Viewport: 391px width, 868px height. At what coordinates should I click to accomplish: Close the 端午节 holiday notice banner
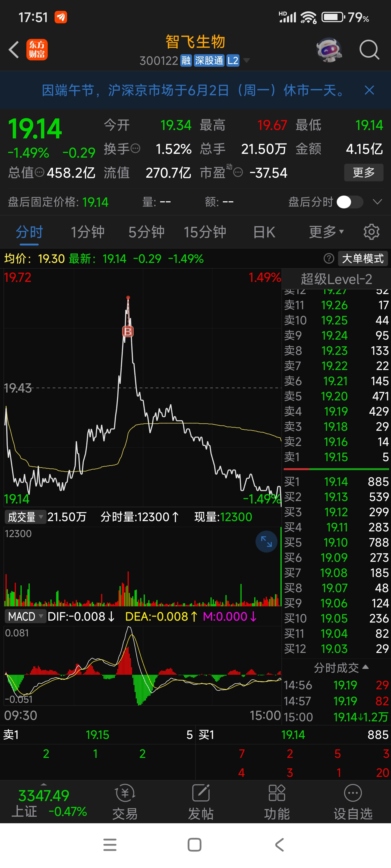click(369, 90)
